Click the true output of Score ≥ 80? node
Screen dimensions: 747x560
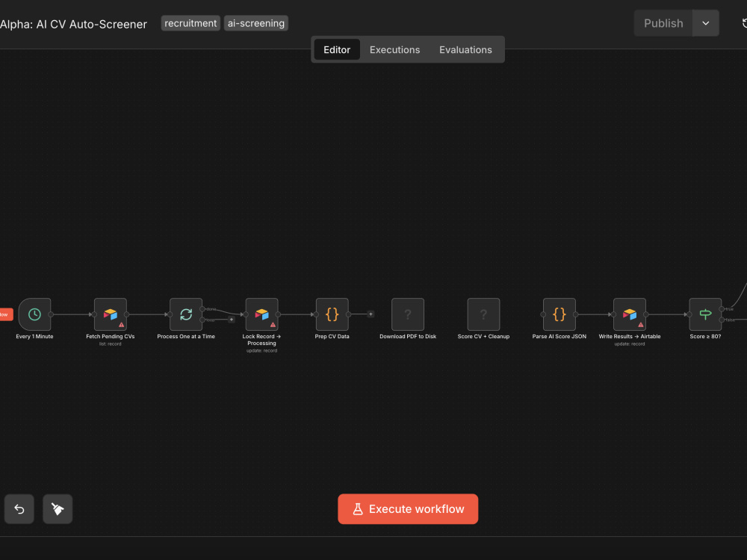click(x=722, y=309)
